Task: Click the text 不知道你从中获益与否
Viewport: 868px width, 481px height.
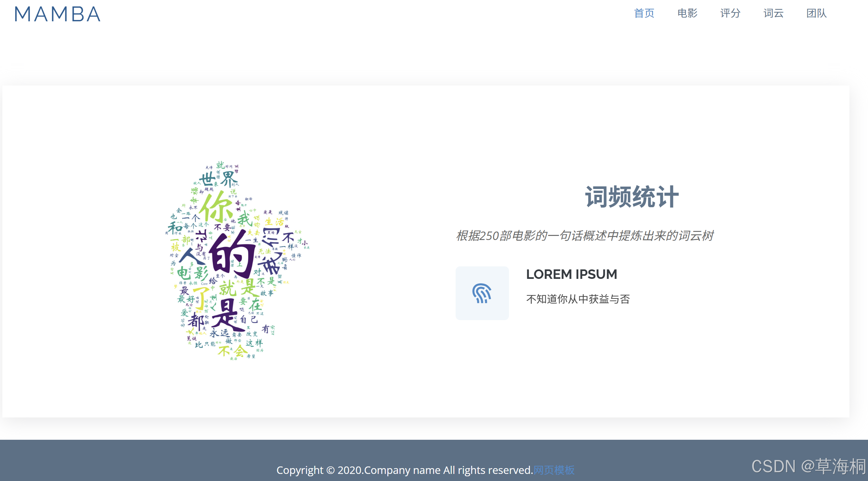Action: click(x=578, y=299)
